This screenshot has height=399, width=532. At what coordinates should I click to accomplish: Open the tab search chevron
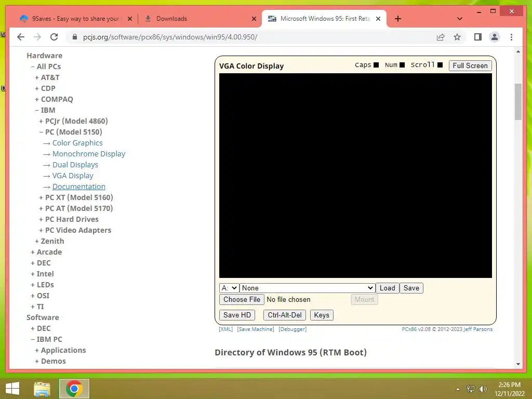[x=460, y=19]
